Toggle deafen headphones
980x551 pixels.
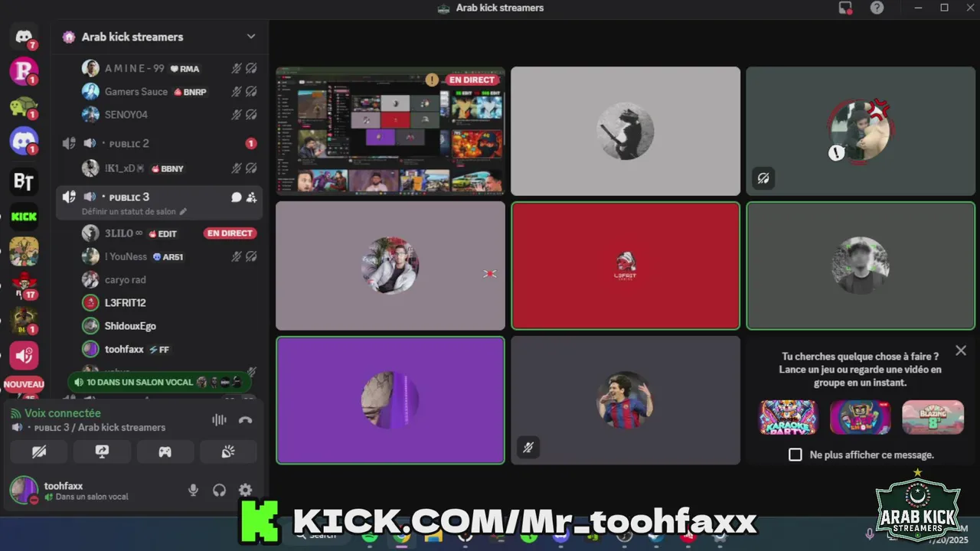coord(219,490)
